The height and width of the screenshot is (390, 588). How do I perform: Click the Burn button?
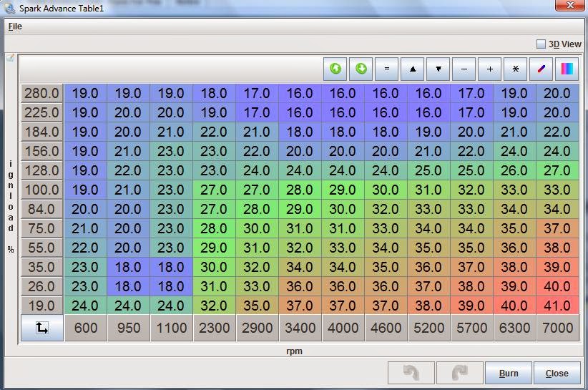pos(509,373)
